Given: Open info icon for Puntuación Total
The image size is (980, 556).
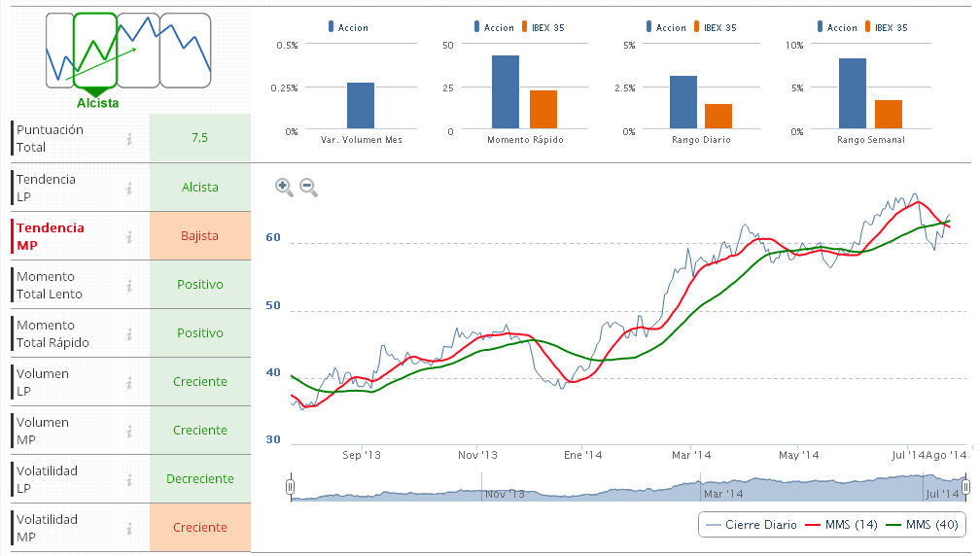Looking at the screenshot, I should [x=129, y=139].
